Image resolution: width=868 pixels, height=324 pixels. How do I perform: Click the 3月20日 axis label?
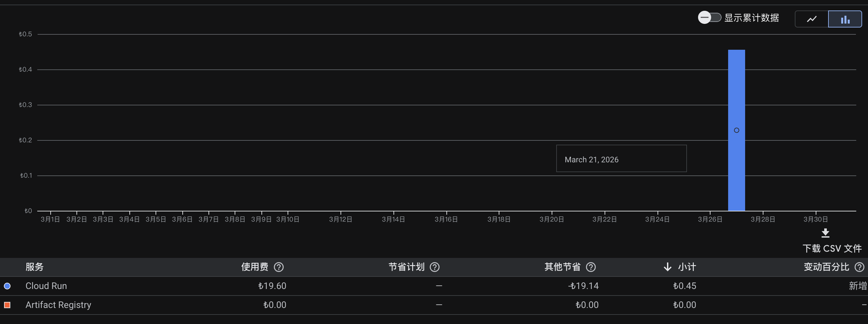(x=552, y=219)
